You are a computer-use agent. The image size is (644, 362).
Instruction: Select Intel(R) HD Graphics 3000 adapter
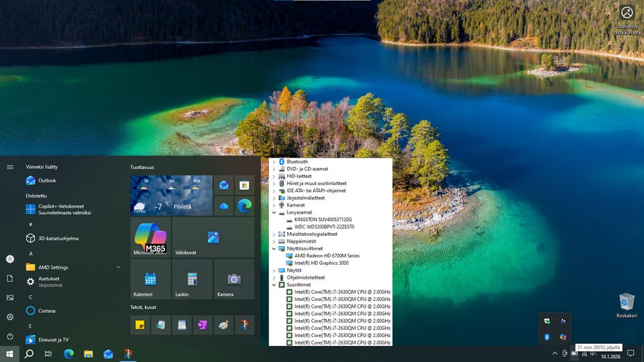(321, 263)
